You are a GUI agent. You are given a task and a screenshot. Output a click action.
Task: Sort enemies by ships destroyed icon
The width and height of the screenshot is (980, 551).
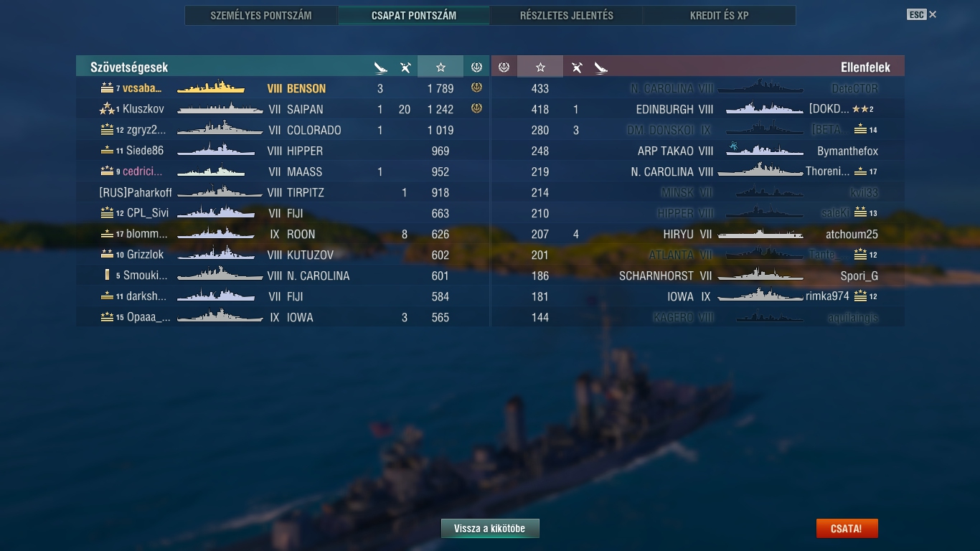[601, 67]
